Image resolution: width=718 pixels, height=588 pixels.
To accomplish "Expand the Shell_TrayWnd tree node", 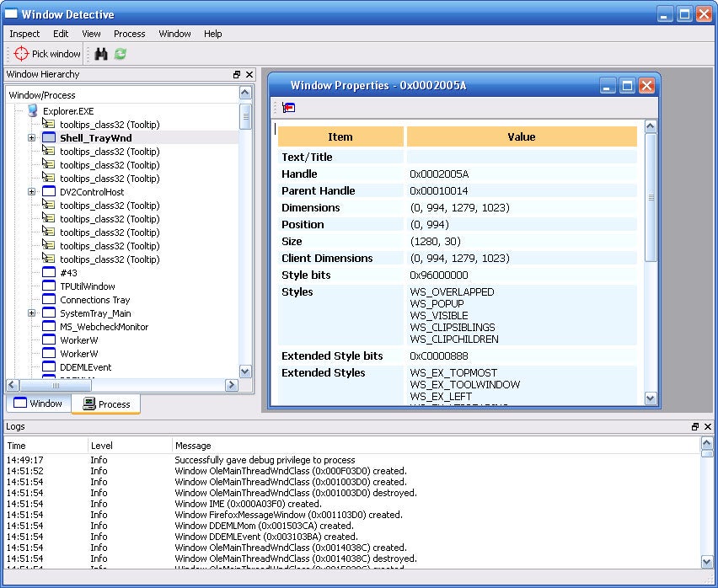I will [32, 138].
